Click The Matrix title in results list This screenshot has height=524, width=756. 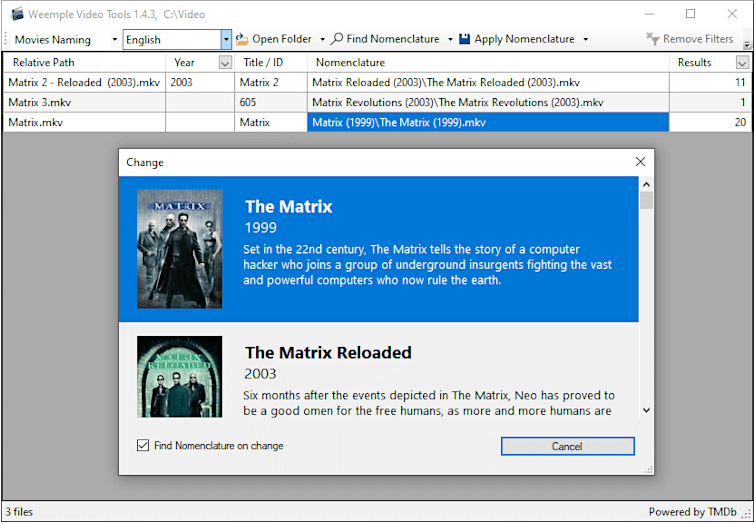[x=289, y=206]
